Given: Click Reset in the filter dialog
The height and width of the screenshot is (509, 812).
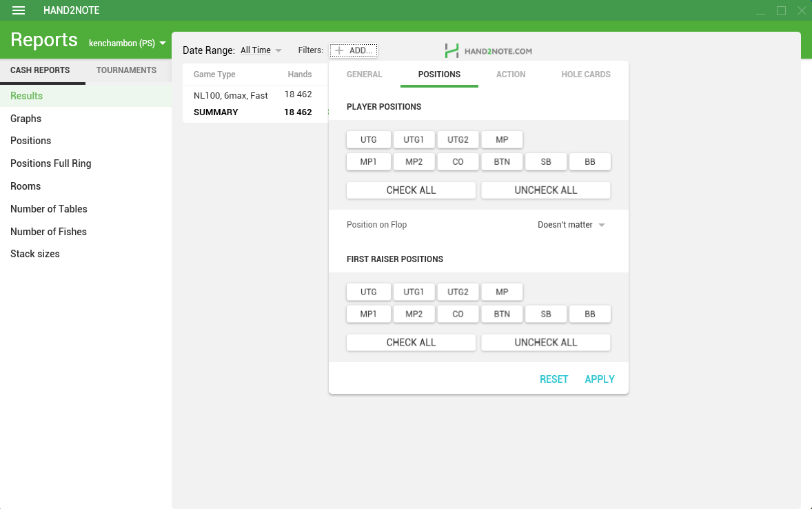Looking at the screenshot, I should [x=554, y=379].
